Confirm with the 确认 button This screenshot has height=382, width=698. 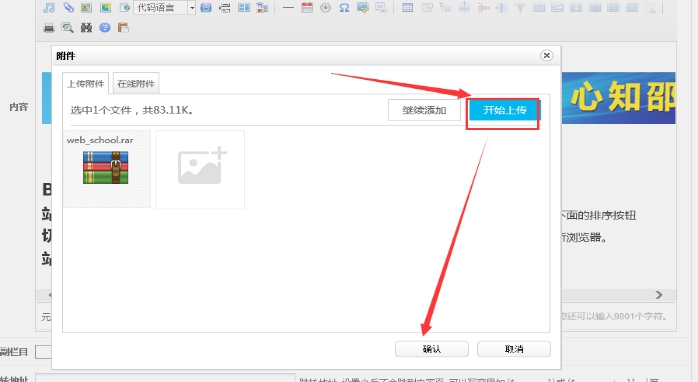click(432, 349)
